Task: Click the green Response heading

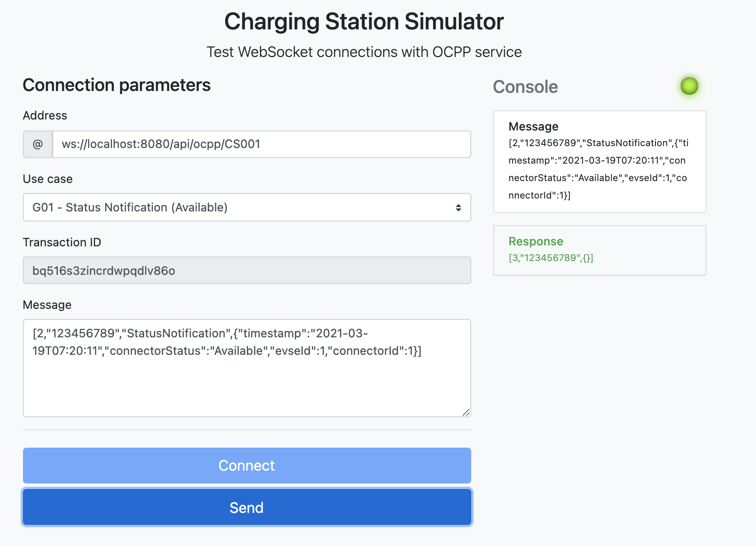Action: tap(536, 241)
